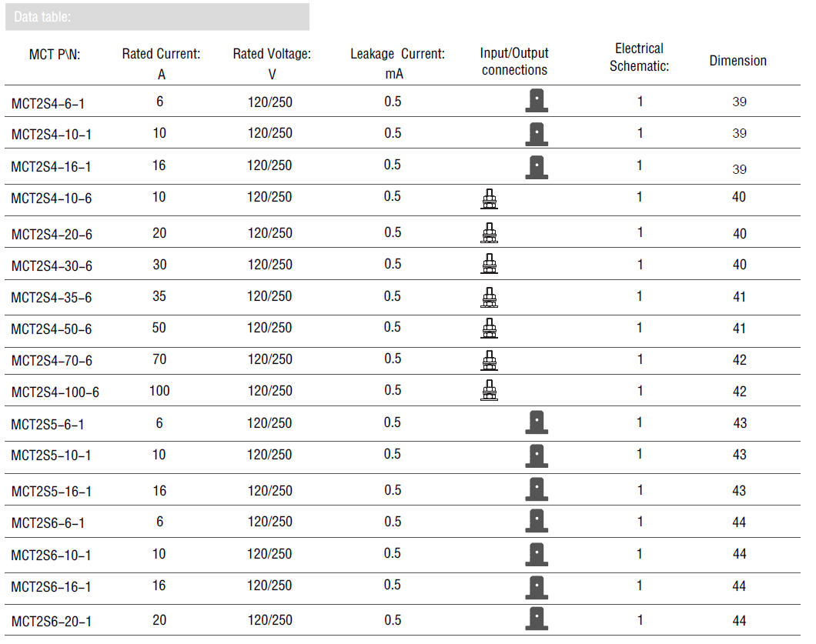Click the Data table header bar
The height and width of the screenshot is (644, 816).
click(x=157, y=17)
